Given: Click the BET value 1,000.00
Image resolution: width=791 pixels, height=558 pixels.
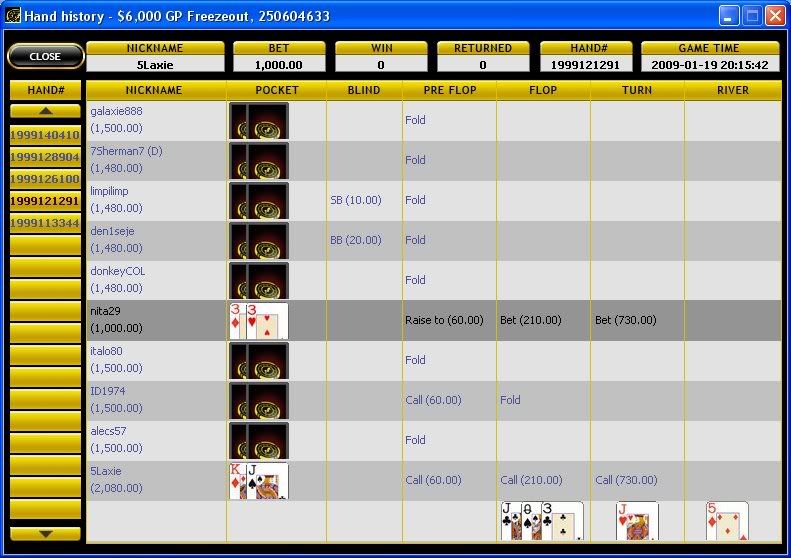Looking at the screenshot, I should click(278, 65).
